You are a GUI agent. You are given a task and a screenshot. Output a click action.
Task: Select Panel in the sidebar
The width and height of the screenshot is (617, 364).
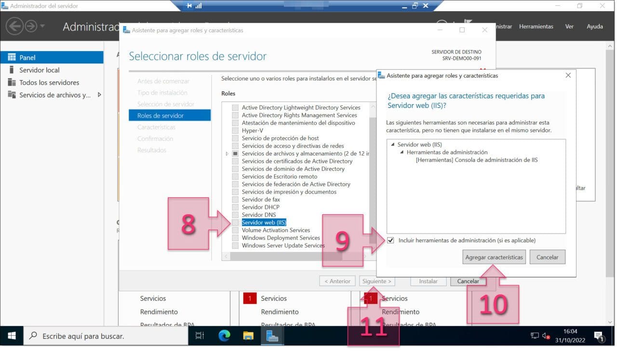pos(52,57)
